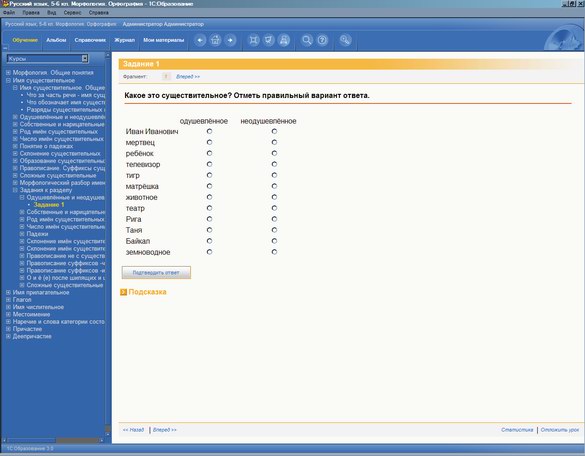Click the key icon in toolbar

point(345,40)
